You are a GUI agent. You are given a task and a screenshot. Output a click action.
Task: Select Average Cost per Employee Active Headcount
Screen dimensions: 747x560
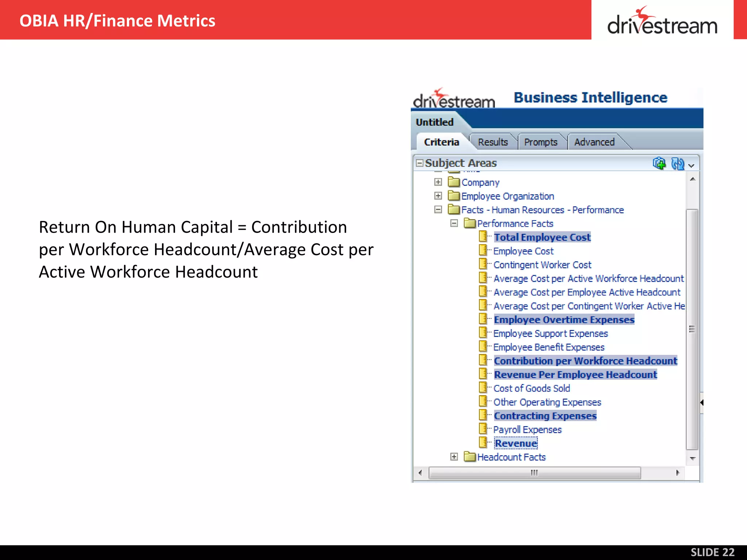(x=587, y=292)
